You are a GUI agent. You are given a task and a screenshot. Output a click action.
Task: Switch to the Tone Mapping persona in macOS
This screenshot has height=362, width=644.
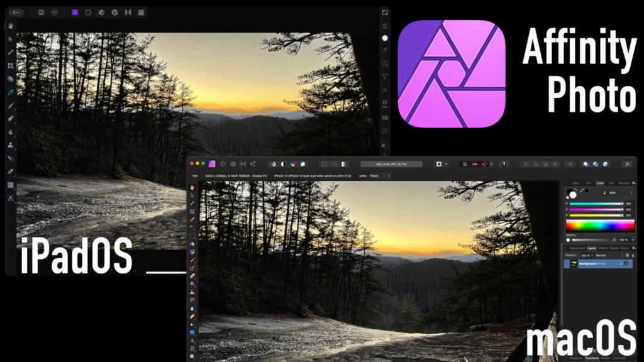pyautogui.click(x=243, y=164)
